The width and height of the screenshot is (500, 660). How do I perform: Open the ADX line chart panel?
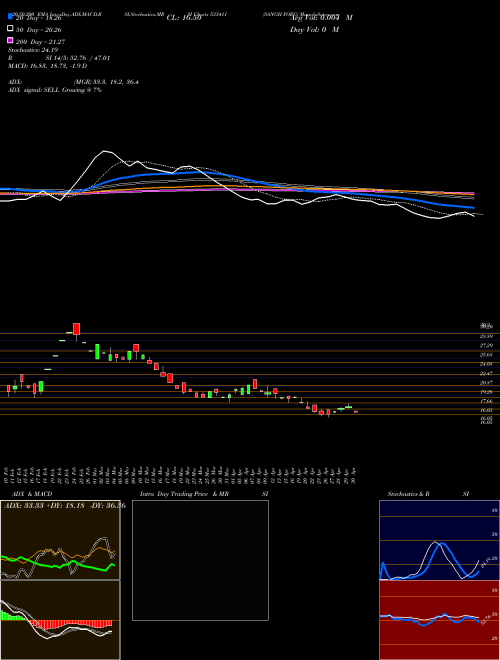tap(60, 540)
